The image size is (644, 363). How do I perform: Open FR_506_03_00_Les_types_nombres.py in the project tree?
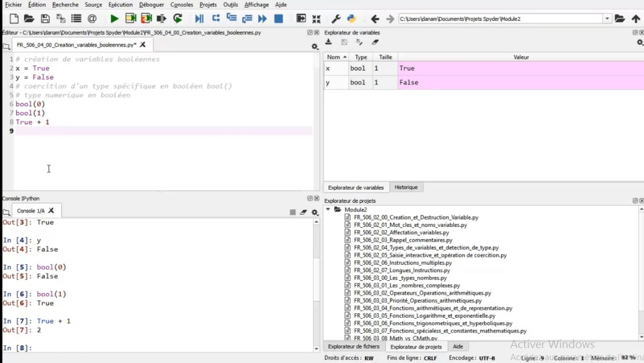click(x=400, y=278)
